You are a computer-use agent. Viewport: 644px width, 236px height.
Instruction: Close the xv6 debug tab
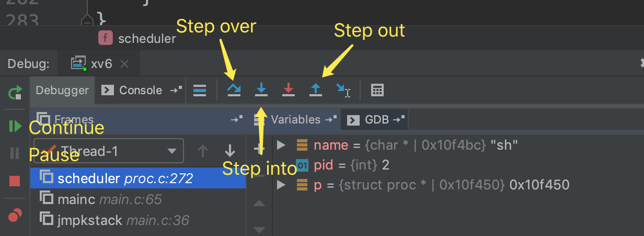(124, 64)
